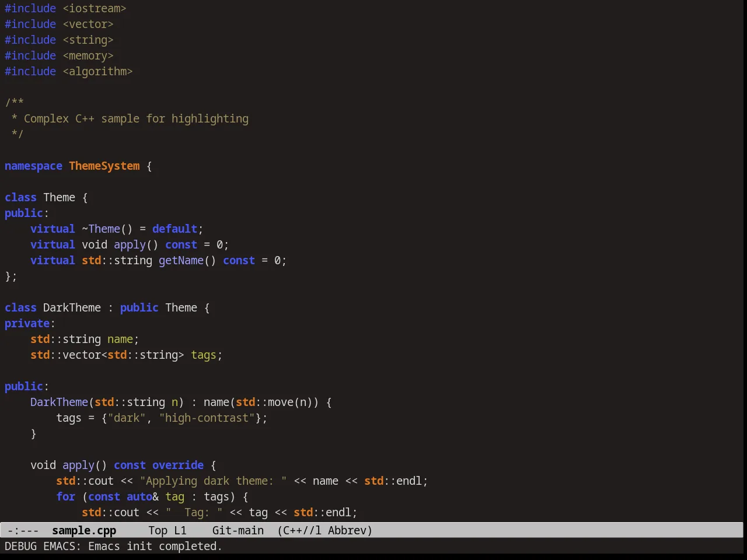Click the 'for' loop keyword
This screenshot has width=747, height=560.
point(65,496)
